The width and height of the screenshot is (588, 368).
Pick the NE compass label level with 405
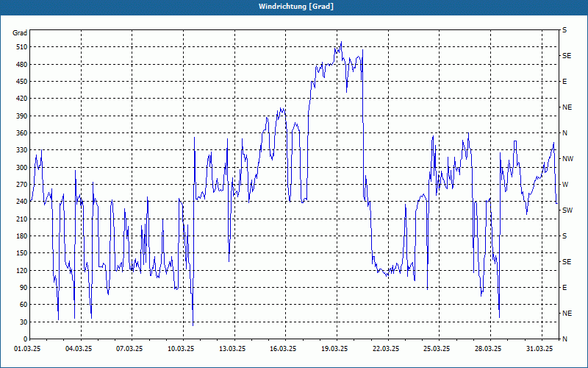tap(567, 107)
